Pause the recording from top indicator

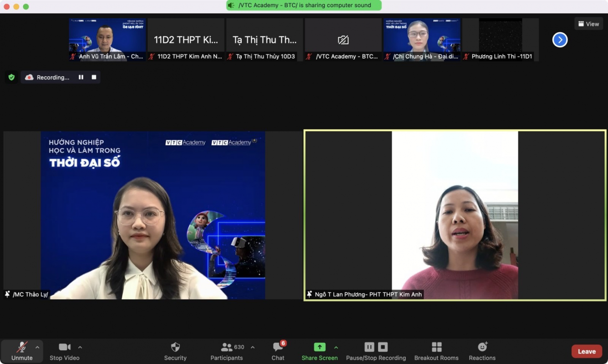81,77
